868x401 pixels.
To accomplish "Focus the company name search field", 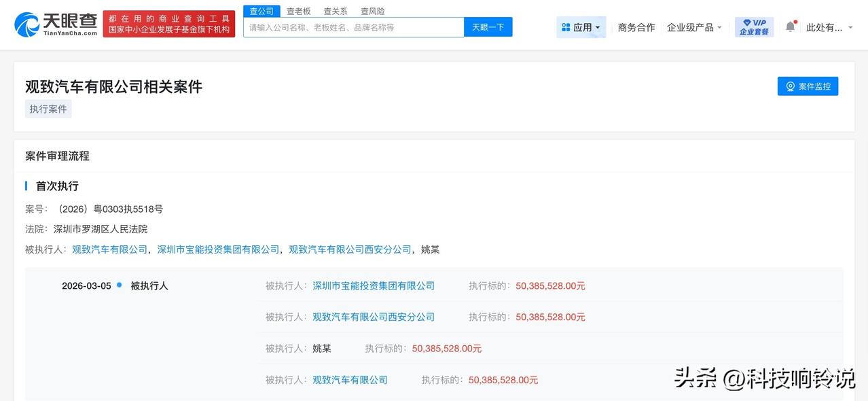I will pos(353,27).
